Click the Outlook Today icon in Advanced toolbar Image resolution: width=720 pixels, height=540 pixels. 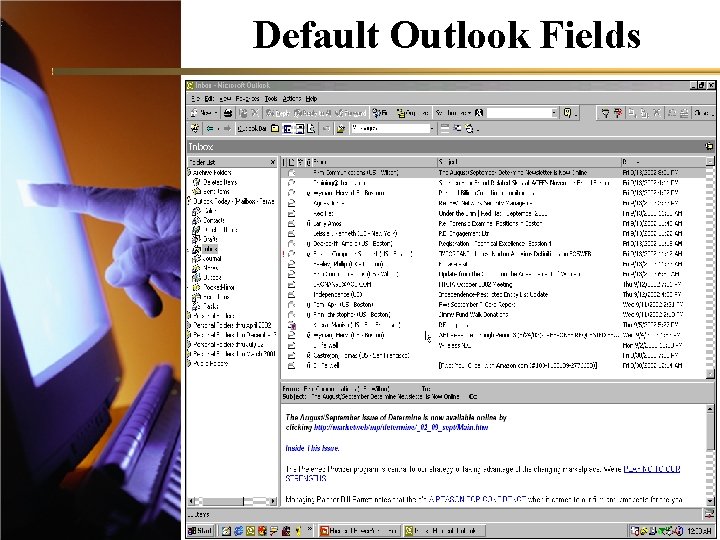coord(195,129)
